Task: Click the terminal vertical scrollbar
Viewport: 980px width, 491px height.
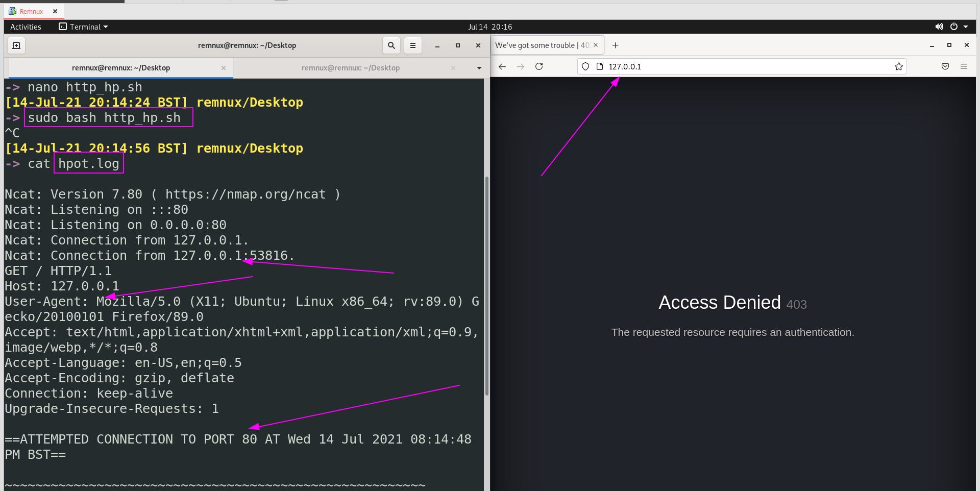Action: pos(486,286)
